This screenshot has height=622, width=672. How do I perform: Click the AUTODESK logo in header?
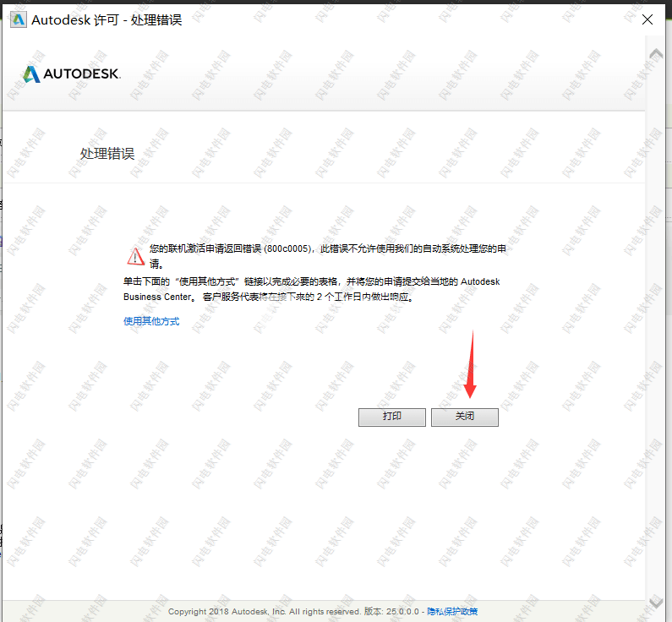tap(72, 74)
